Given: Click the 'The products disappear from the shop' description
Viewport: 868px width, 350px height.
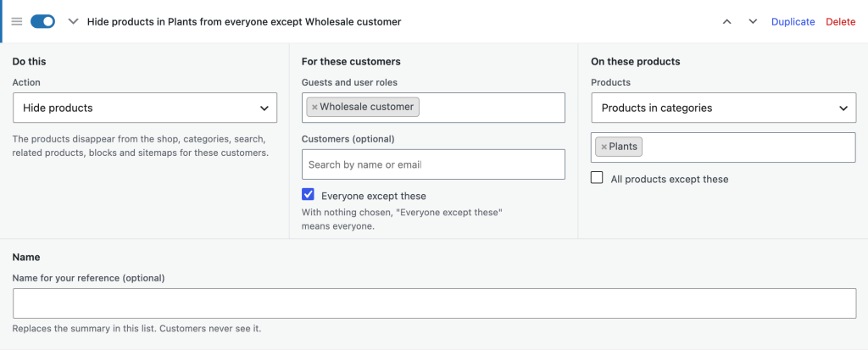Looking at the screenshot, I should pos(141,146).
